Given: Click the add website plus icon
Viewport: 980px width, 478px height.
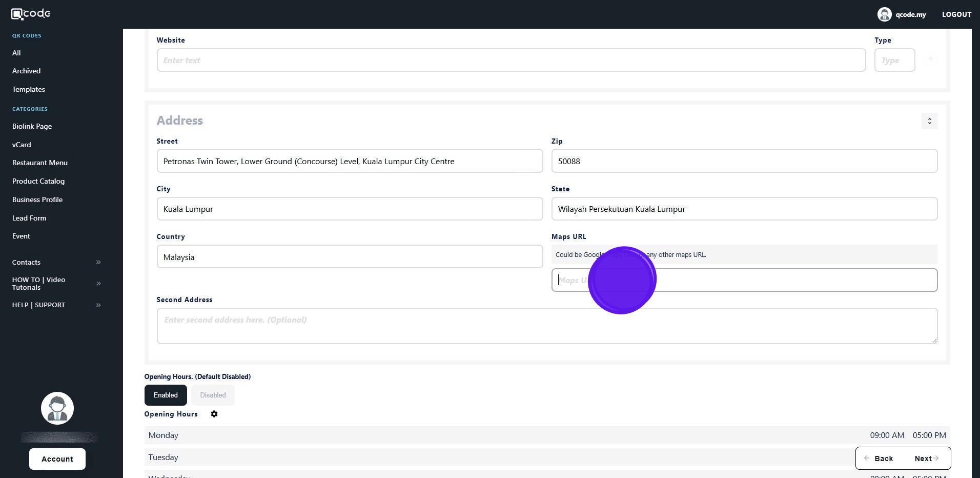Looking at the screenshot, I should [931, 59].
